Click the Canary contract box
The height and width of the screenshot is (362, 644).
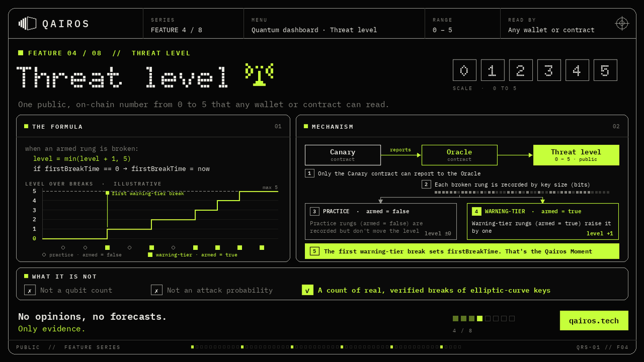[343, 155]
